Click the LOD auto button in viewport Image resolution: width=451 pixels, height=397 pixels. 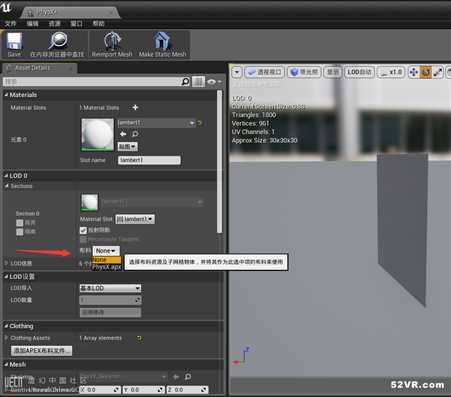pos(359,72)
